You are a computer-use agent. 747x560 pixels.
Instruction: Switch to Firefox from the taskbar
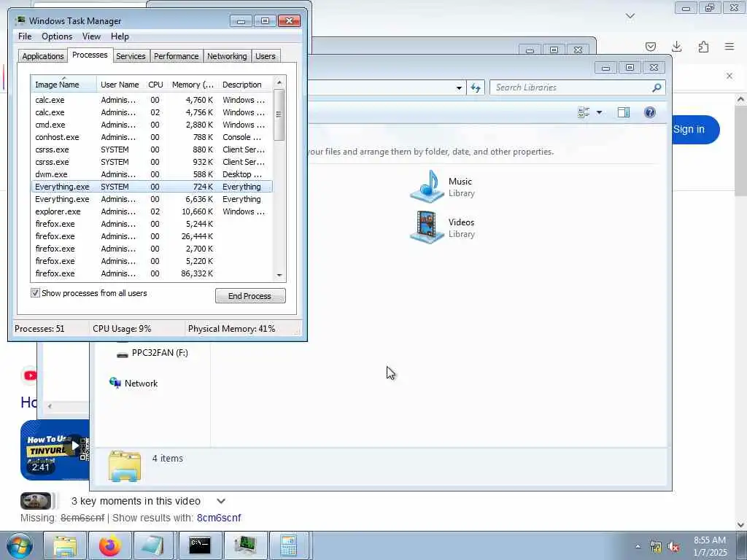coord(110,545)
